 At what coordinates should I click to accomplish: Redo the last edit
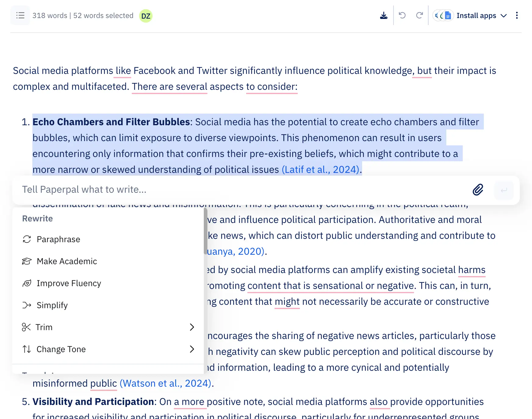[x=419, y=15]
